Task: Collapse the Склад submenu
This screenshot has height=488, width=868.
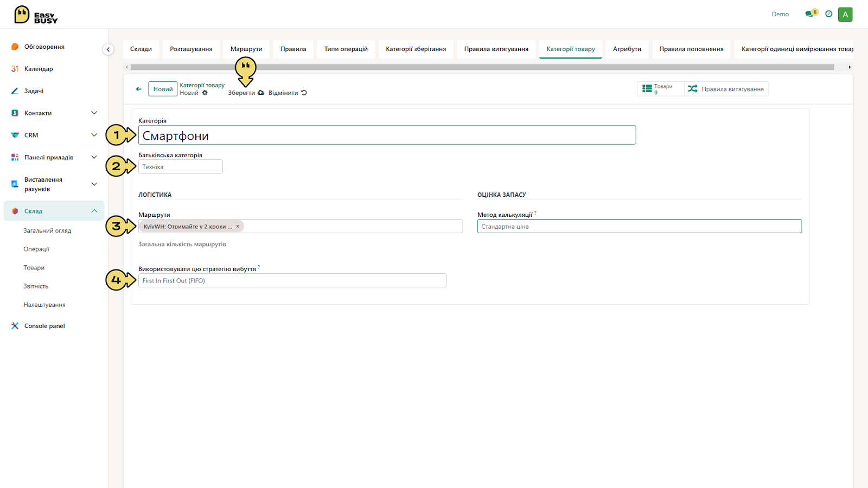Action: (94, 211)
